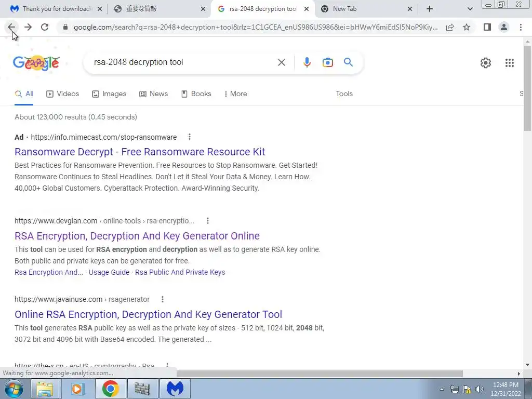Reload the current page
This screenshot has width=532, height=399.
45,27
